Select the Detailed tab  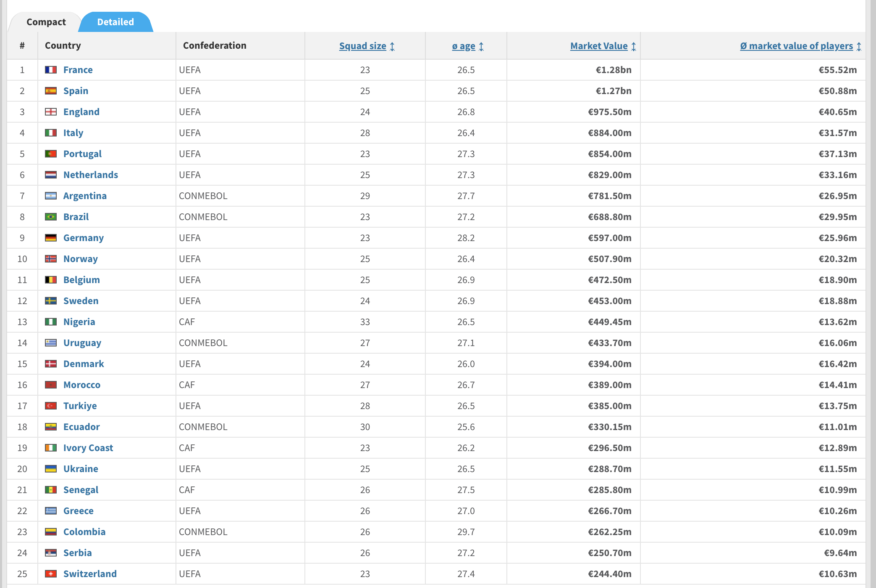click(115, 22)
